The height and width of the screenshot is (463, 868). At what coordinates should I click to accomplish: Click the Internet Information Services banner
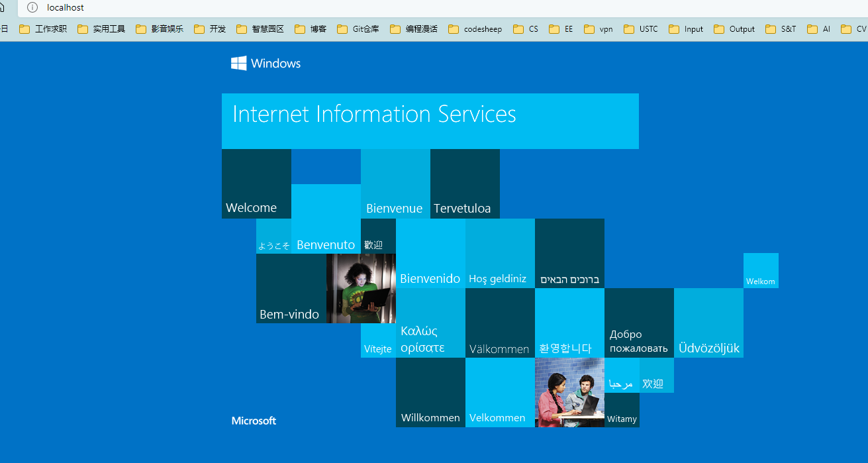point(430,121)
